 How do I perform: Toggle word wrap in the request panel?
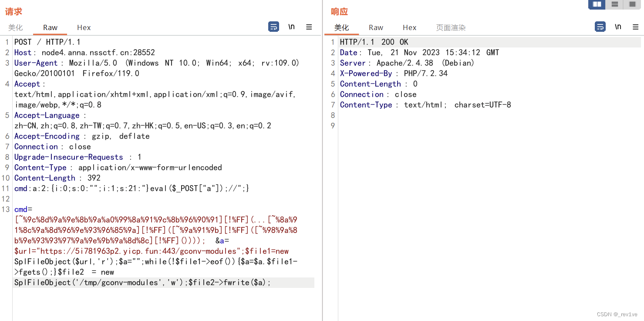pyautogui.click(x=273, y=27)
